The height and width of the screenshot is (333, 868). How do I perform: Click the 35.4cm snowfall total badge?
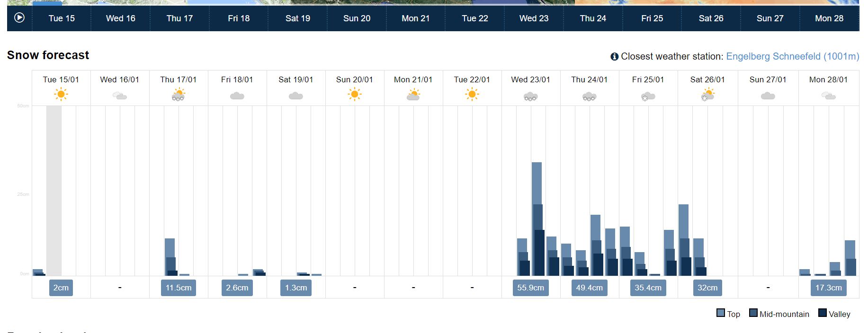coord(648,288)
